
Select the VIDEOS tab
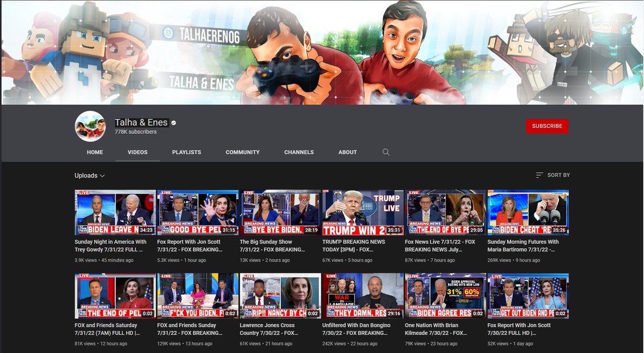[x=137, y=152]
